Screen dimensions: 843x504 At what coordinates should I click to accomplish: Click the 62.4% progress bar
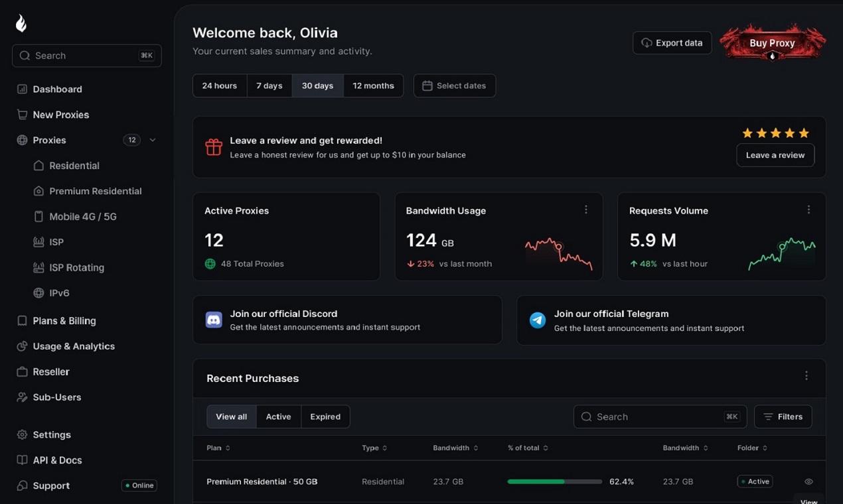[x=554, y=481]
